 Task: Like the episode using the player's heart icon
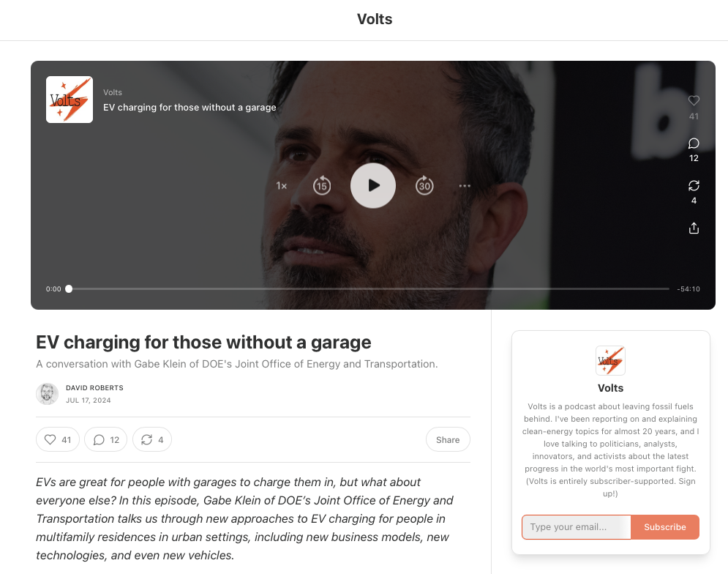click(694, 100)
